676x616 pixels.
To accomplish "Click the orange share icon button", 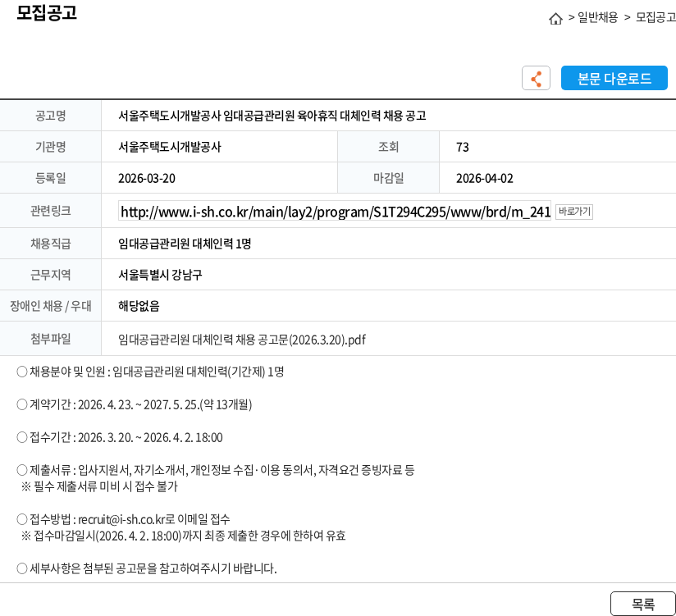I will point(536,78).
